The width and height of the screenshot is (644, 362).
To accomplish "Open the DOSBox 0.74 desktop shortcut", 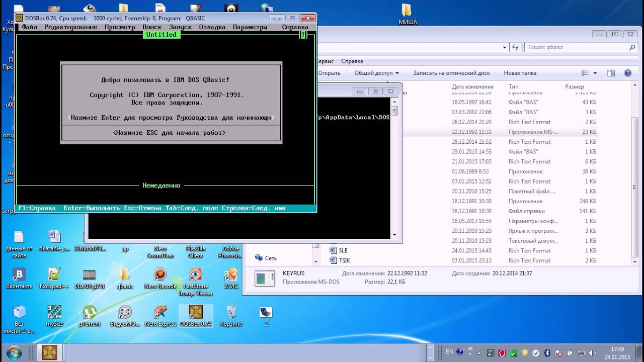I will click(196, 316).
